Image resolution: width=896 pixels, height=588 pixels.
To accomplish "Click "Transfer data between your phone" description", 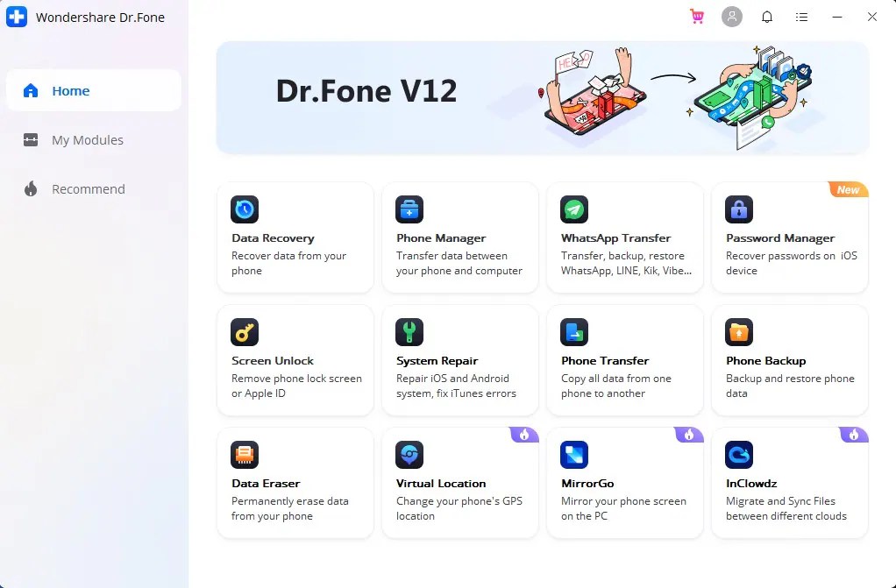I will coord(459,264).
